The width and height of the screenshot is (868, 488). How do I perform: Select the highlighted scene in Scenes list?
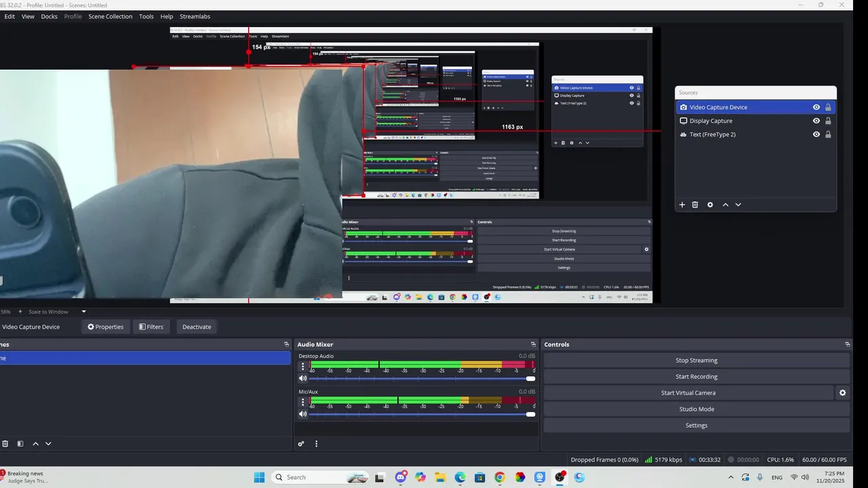click(145, 358)
